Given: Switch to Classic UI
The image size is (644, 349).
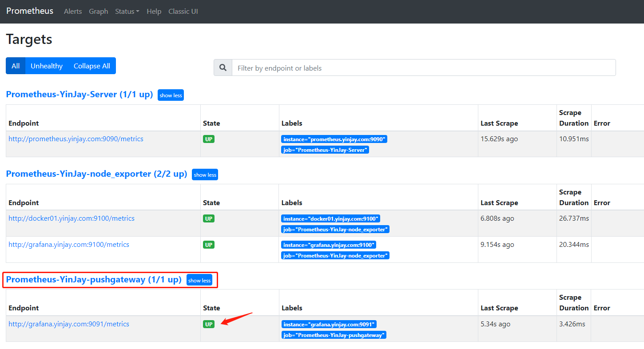Looking at the screenshot, I should pyautogui.click(x=183, y=12).
